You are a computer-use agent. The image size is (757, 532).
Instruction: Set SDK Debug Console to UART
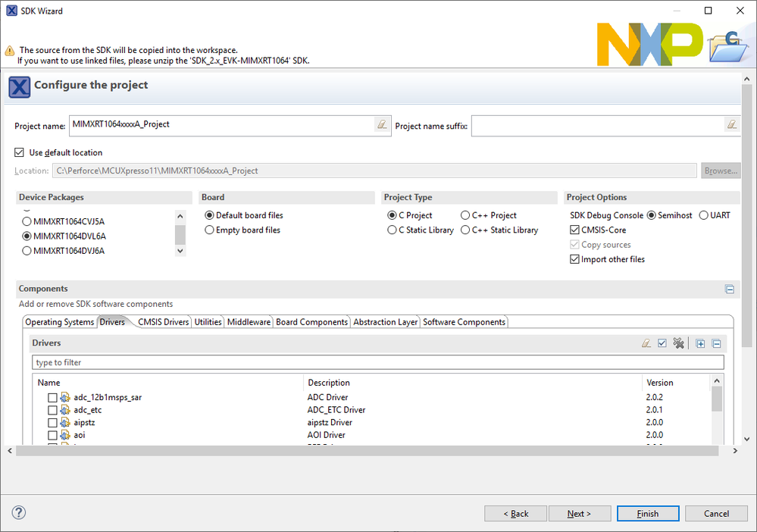[703, 215]
